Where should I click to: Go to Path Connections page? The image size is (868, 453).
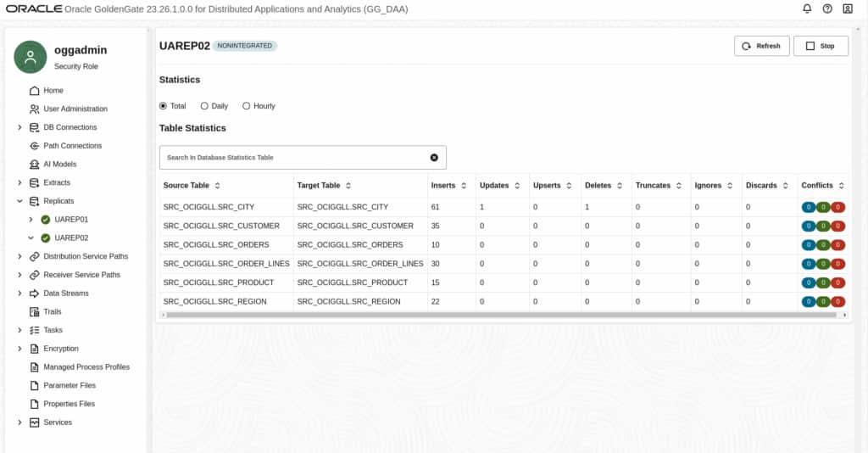point(73,146)
